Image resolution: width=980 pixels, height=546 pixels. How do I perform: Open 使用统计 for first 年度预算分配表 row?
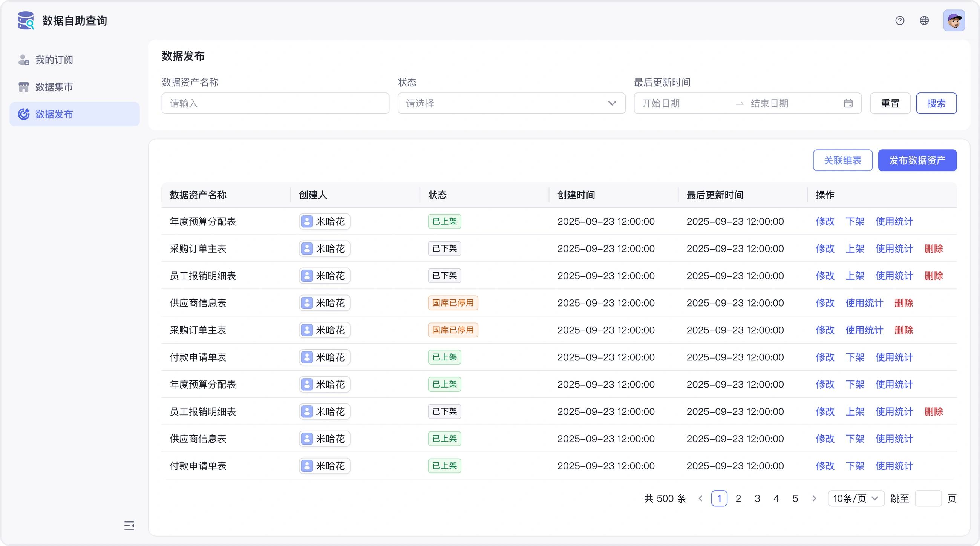894,221
